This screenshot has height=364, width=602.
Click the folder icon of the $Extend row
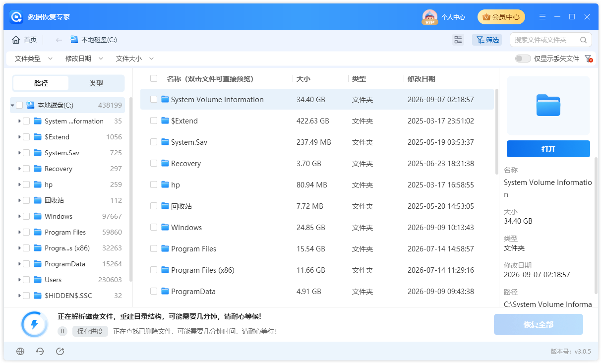(x=165, y=121)
